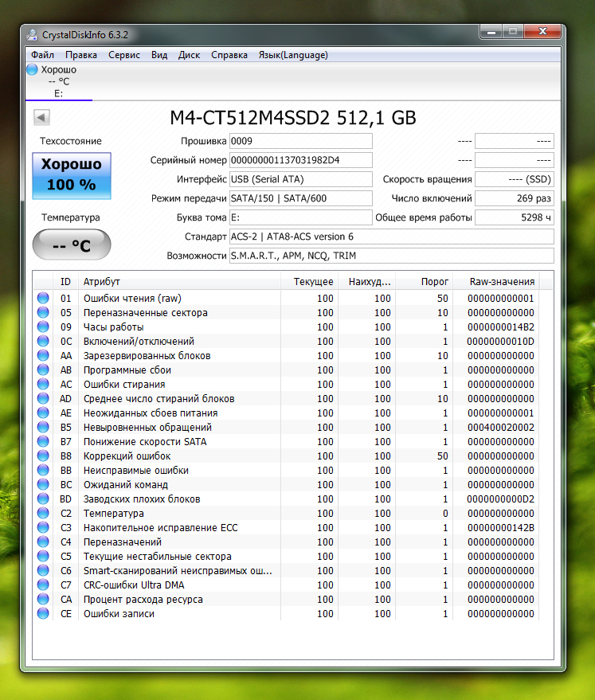Click the previous disk arrow button
Viewport: 595px width, 700px height.
point(41,117)
